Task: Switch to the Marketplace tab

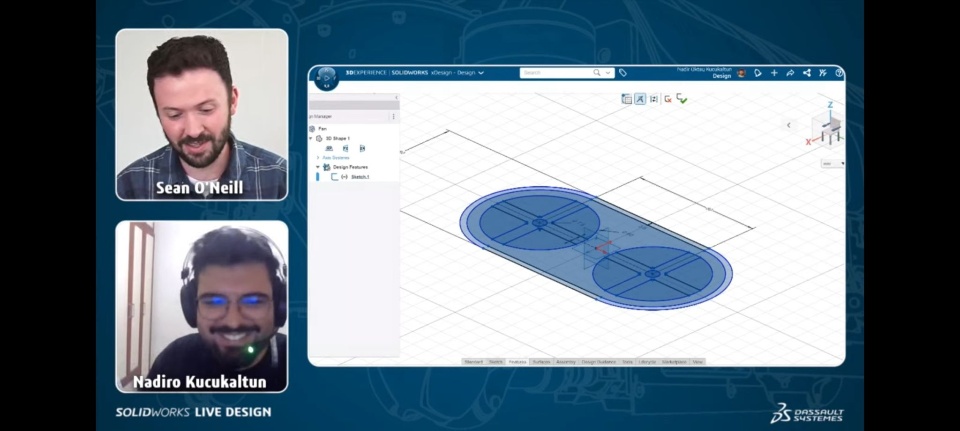Action: pyautogui.click(x=675, y=362)
